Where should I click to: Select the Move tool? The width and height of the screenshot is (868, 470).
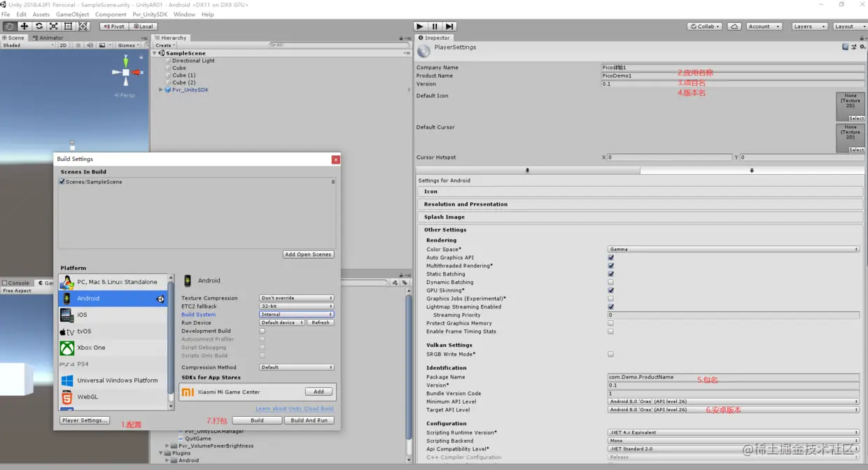[x=24, y=27]
